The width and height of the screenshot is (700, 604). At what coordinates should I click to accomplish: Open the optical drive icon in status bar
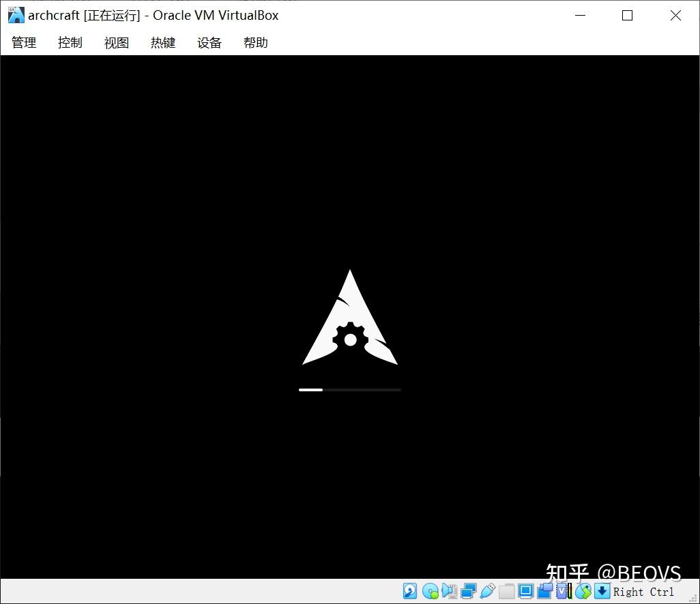tap(430, 591)
